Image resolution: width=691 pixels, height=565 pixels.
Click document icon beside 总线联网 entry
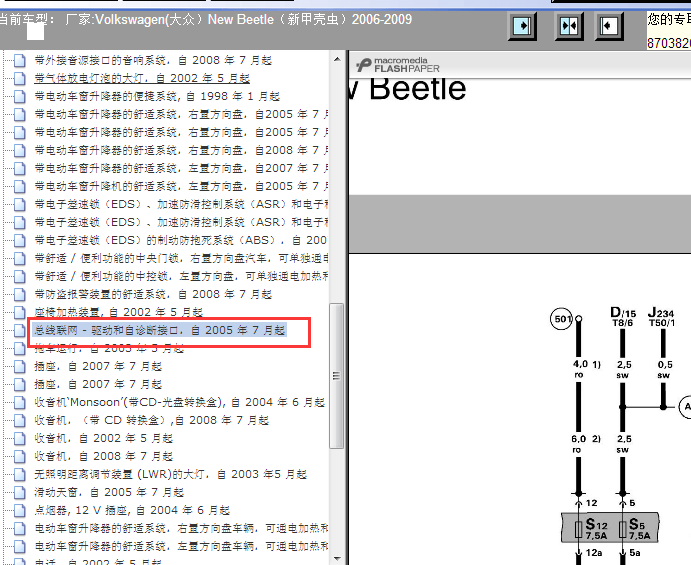19,331
